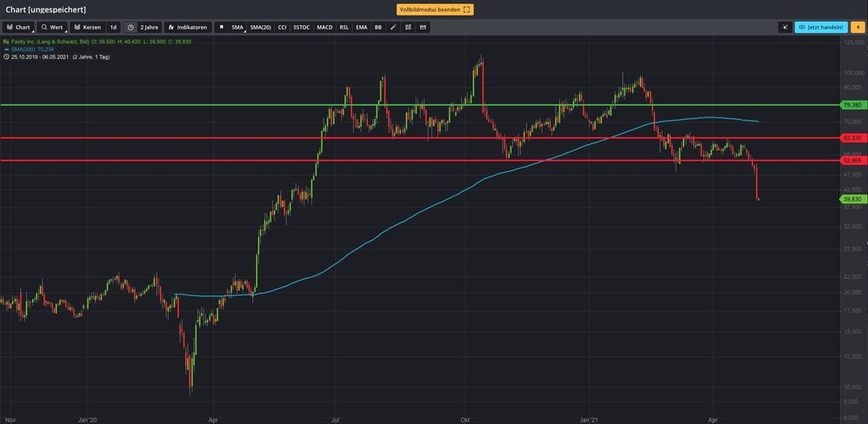Open the Indikatoren menu

click(187, 27)
